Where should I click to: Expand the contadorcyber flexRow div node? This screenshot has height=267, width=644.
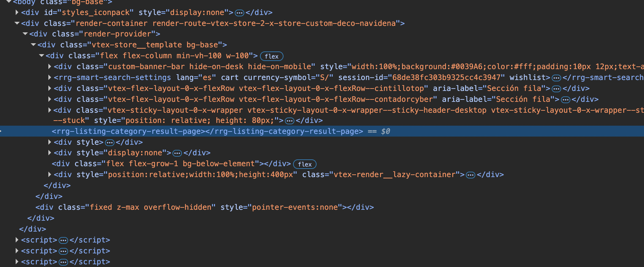(50, 99)
